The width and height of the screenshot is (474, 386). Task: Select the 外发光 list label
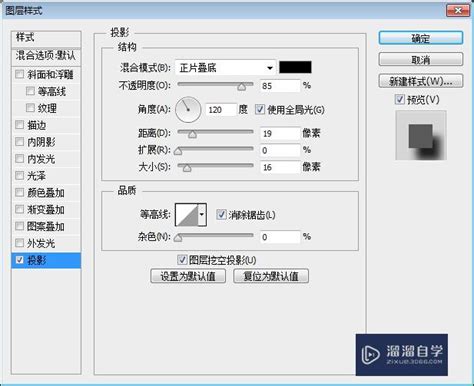click(x=41, y=243)
